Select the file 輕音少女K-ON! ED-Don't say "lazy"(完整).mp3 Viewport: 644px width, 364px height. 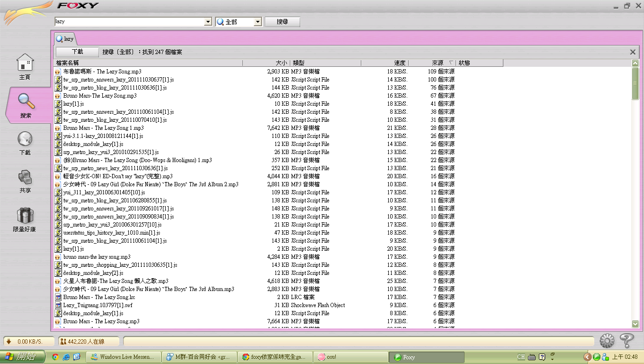(118, 176)
